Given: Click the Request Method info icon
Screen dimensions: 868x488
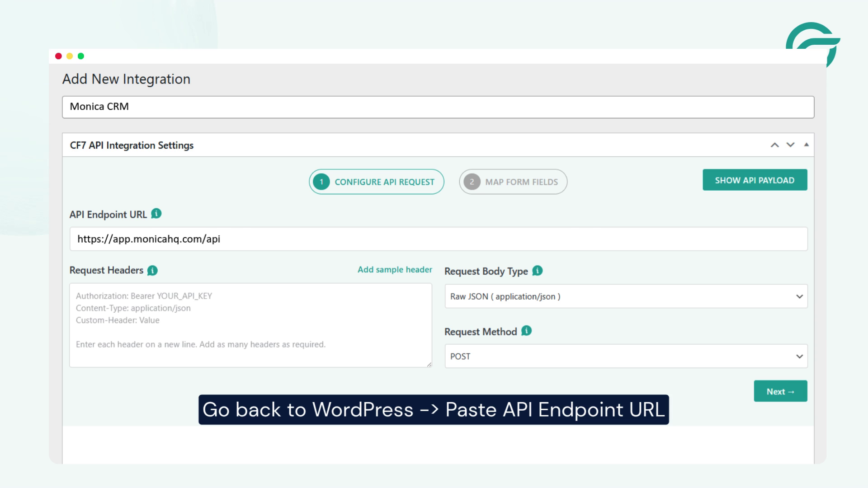Looking at the screenshot, I should 527,331.
